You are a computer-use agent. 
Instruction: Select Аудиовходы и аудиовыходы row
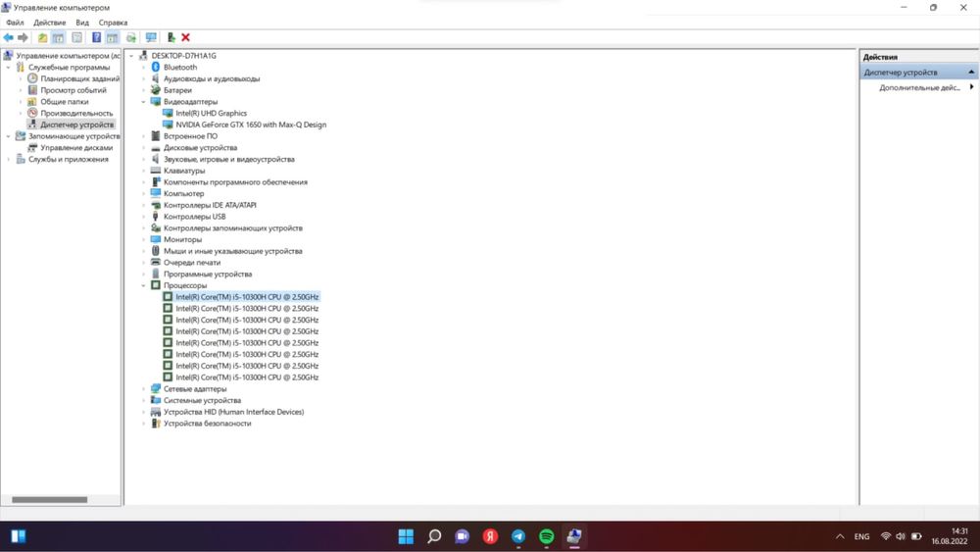coord(212,78)
